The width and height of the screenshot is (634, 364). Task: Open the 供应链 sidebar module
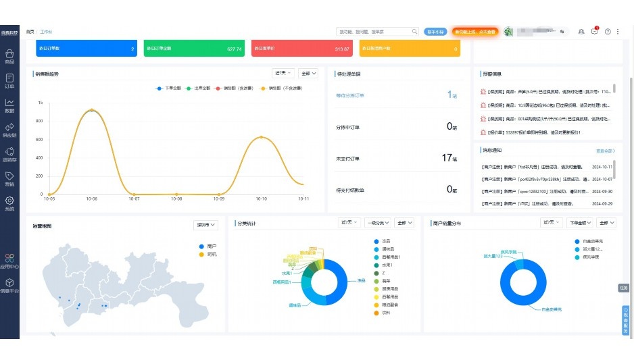pos(9,130)
